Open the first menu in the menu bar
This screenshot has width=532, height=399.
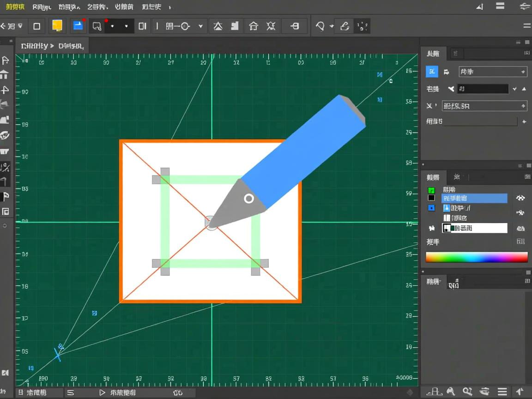point(15,7)
